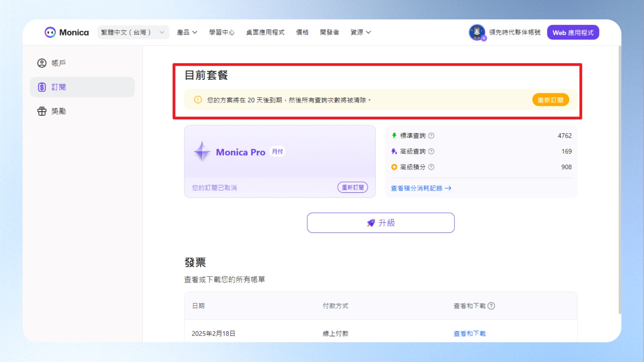Click 查看和下載 for the 2025年2月18日 invoice
Screen dimensions: 644x362
[x=470, y=334]
